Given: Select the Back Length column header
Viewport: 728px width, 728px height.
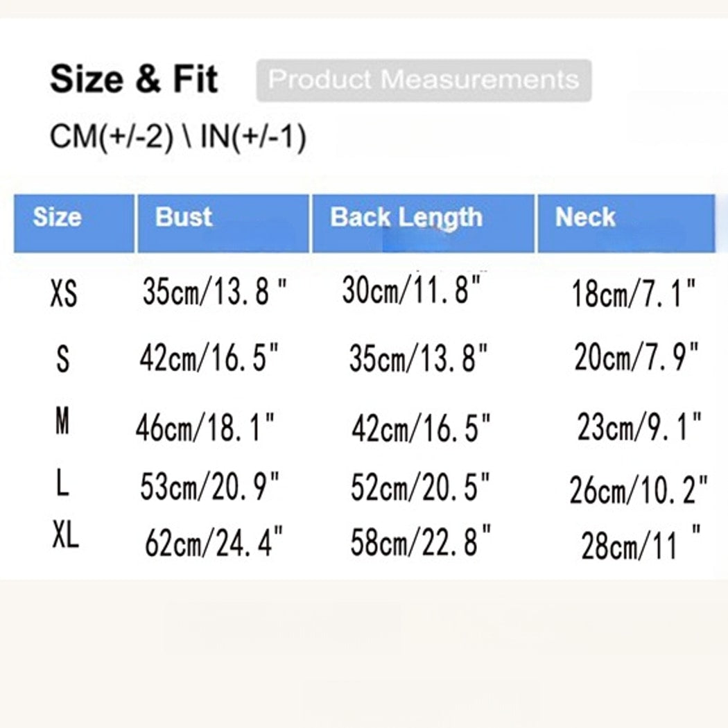Looking at the screenshot, I should tap(423, 223).
